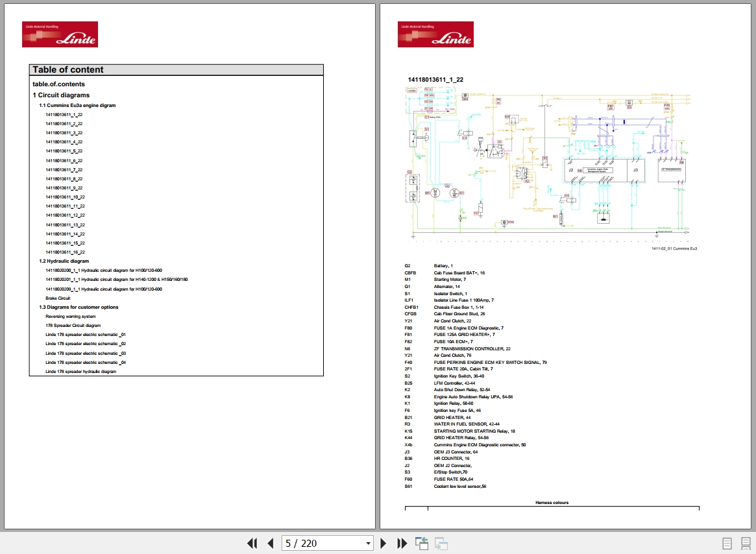Screen dimensions: 756x554
Task: Click the Linde logo on the left page
Action: pyautogui.click(x=60, y=34)
